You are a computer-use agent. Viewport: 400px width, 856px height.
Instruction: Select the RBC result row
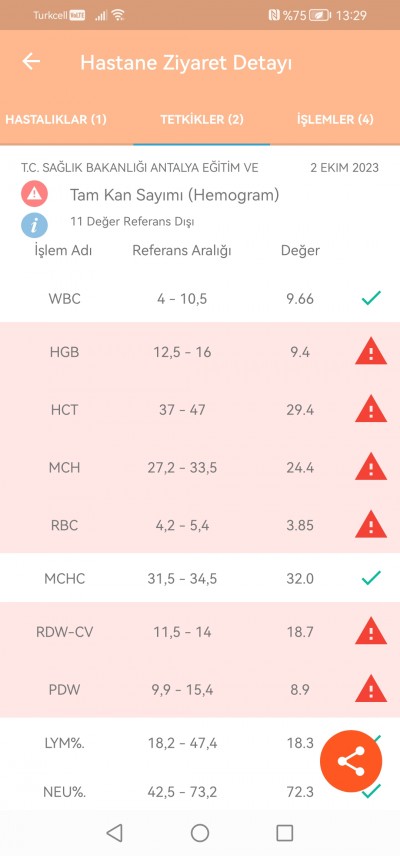coord(200,525)
